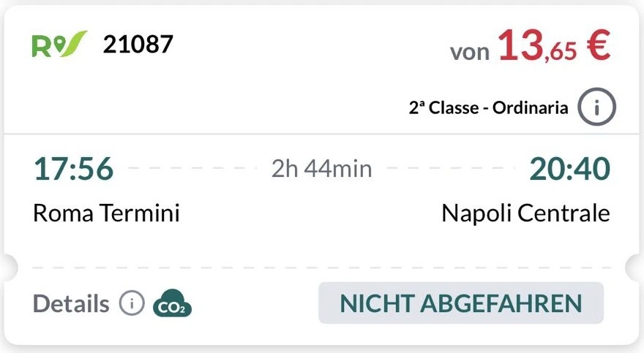Image resolution: width=644 pixels, height=353 pixels.
Task: Open the info icon next to Details
Action: pos(132,303)
